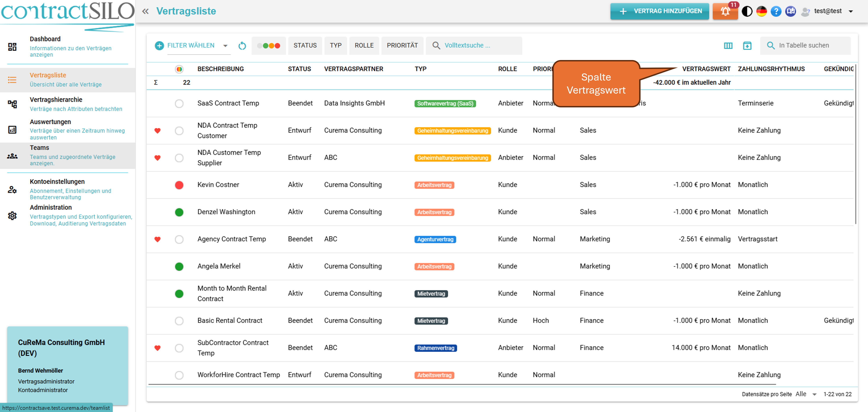Click the German flag language icon
868x412 pixels.
pos(761,11)
